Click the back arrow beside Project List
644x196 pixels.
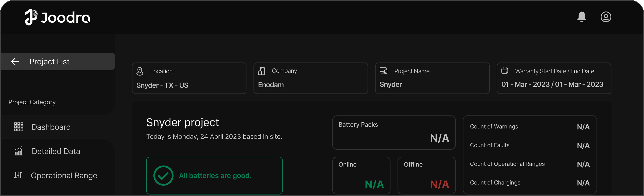(15, 61)
